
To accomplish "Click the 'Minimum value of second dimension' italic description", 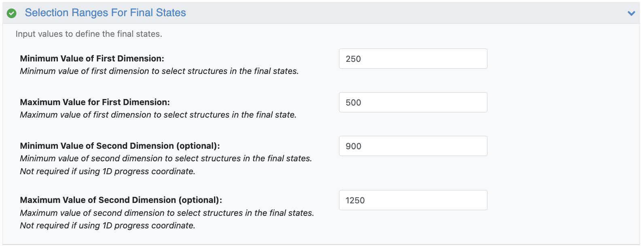I will pos(166,158).
